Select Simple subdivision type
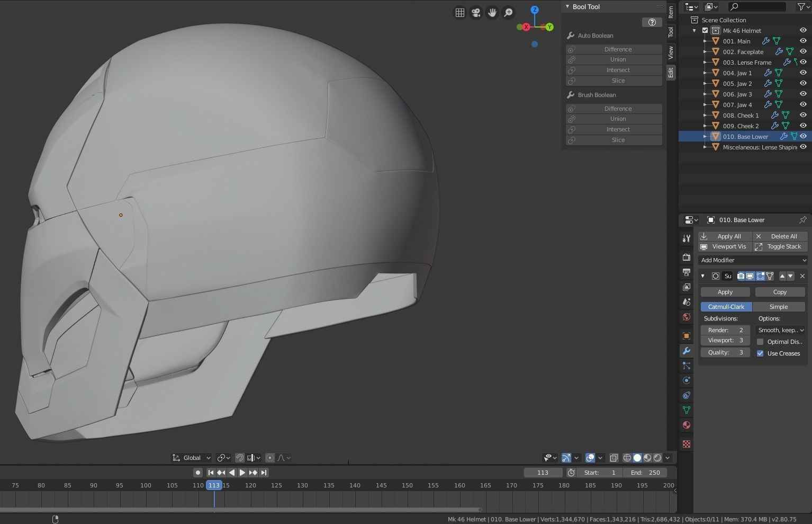Screen dimensions: 812x524 point(779,307)
